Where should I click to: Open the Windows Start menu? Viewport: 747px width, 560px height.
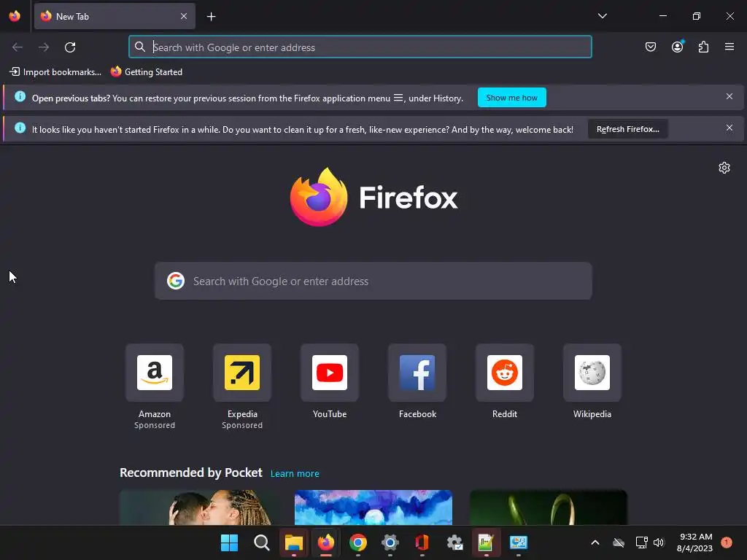point(229,542)
